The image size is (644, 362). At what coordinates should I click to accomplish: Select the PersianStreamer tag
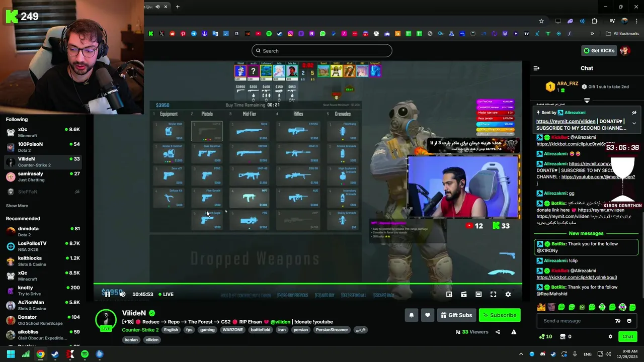tap(332, 330)
